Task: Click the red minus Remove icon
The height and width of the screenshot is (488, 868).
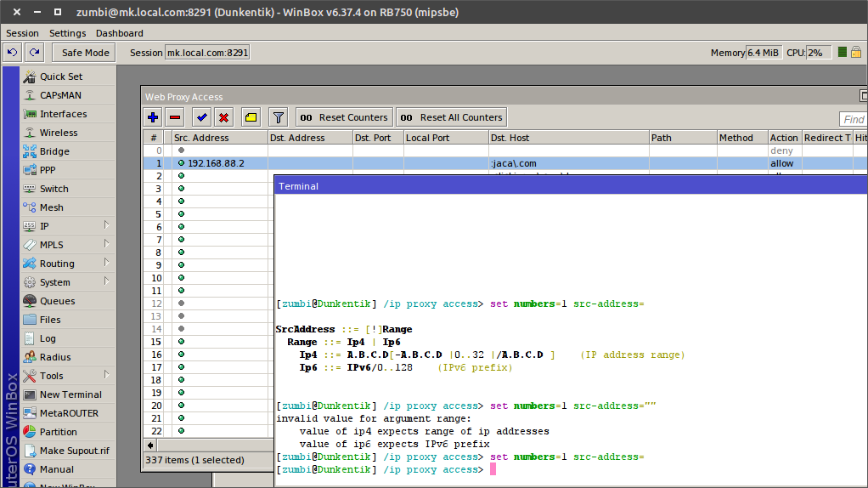Action: click(175, 117)
